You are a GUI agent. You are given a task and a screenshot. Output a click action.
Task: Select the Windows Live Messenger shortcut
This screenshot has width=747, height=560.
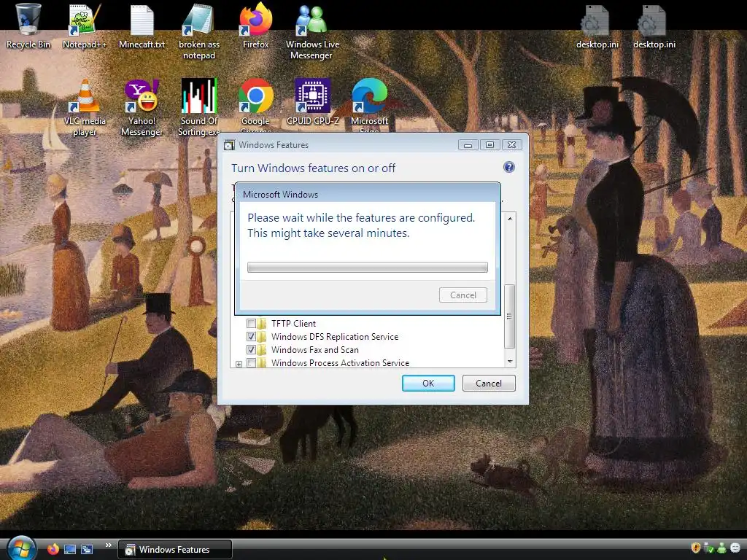(x=312, y=31)
